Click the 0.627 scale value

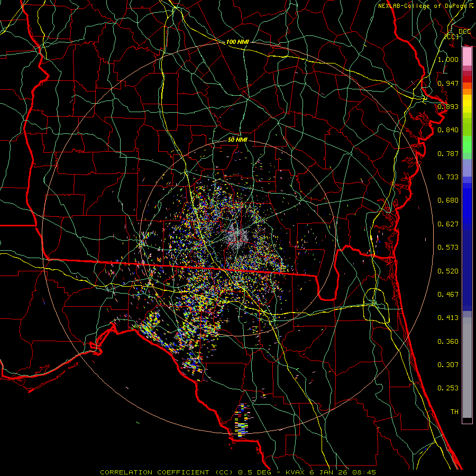[448, 224]
